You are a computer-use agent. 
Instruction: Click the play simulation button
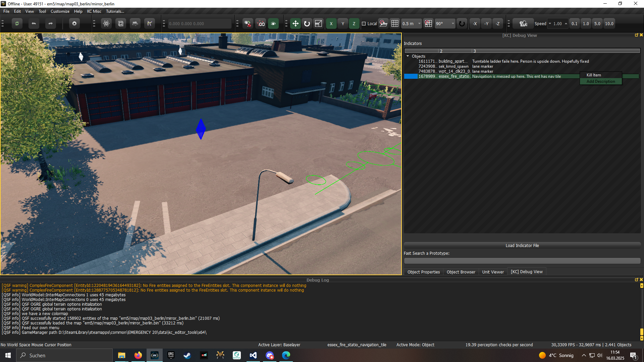(x=74, y=23)
